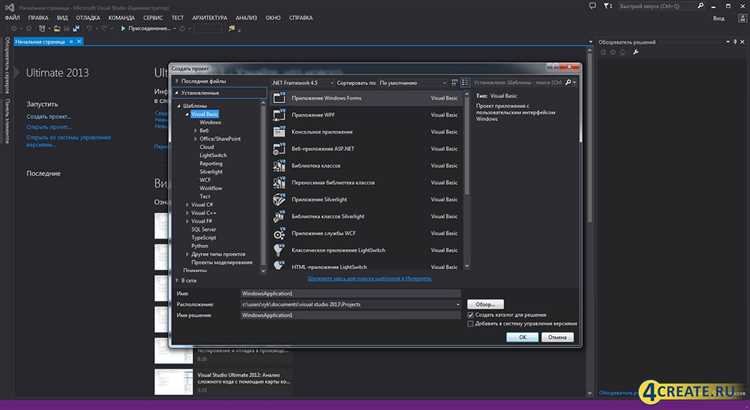Click the green Start debugging arrow
Viewport: 750px width, 410px height.
[x=123, y=29]
